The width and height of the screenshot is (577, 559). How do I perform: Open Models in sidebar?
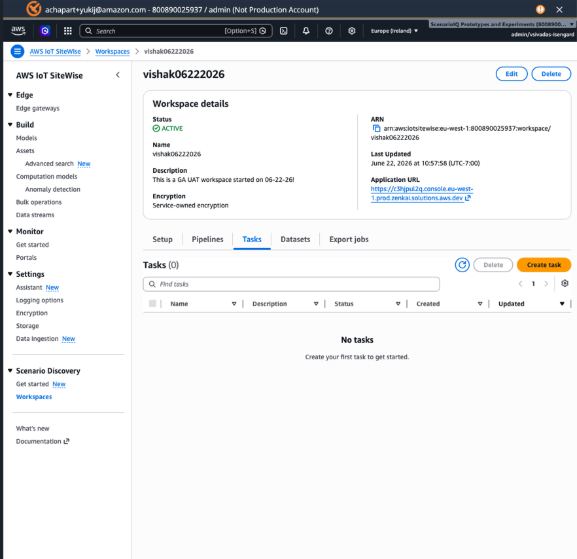(x=26, y=138)
